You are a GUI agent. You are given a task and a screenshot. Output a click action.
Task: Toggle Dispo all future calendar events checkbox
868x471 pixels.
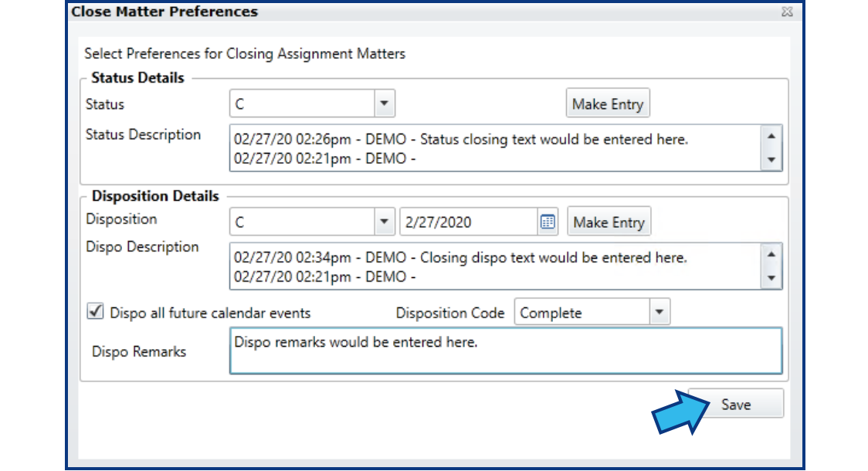coord(95,312)
